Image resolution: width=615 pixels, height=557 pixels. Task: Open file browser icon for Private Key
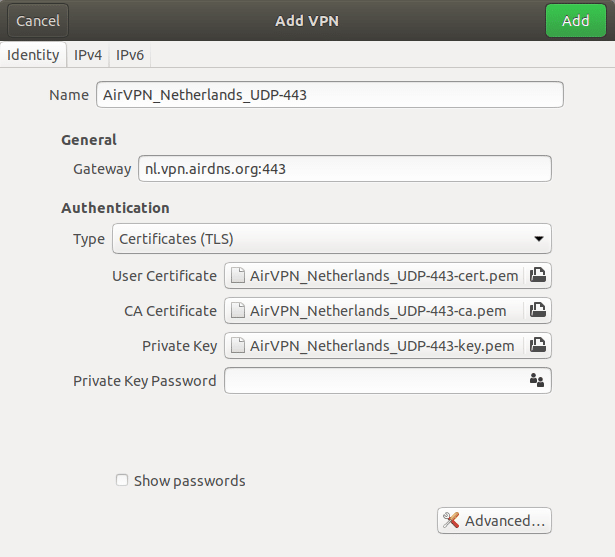pyautogui.click(x=537, y=345)
